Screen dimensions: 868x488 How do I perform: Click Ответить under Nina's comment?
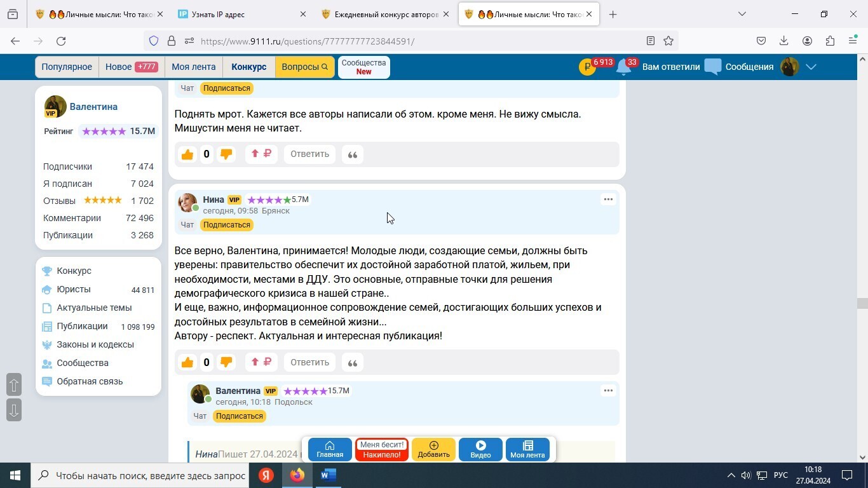coord(309,362)
